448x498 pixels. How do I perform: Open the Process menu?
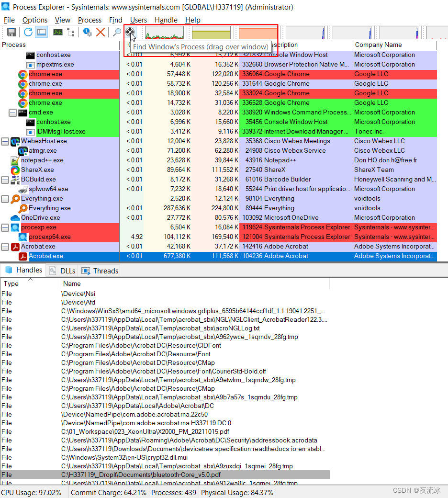pyautogui.click(x=90, y=20)
